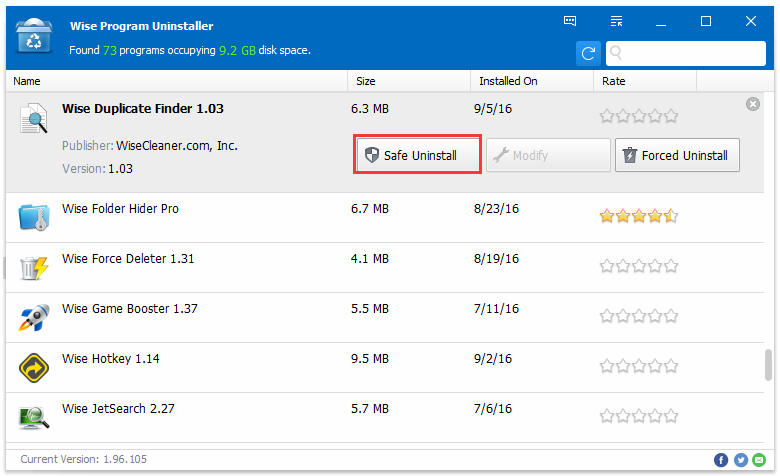Focus the program search input field

(685, 53)
